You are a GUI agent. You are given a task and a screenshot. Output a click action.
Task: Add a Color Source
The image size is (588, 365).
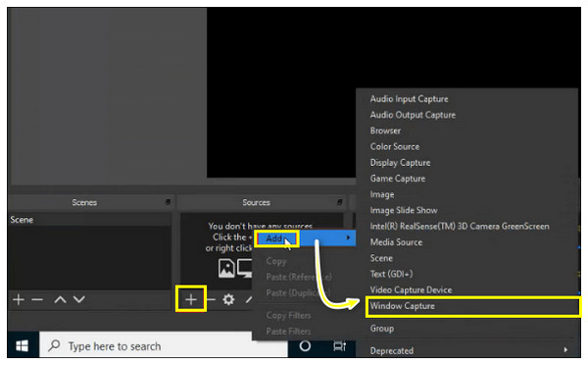point(395,146)
